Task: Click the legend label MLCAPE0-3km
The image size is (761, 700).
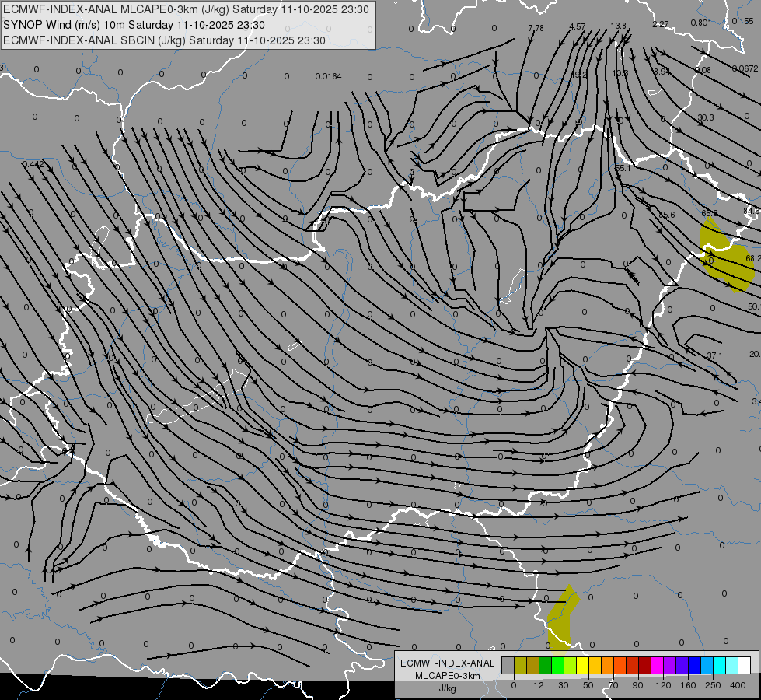Action: [448, 676]
